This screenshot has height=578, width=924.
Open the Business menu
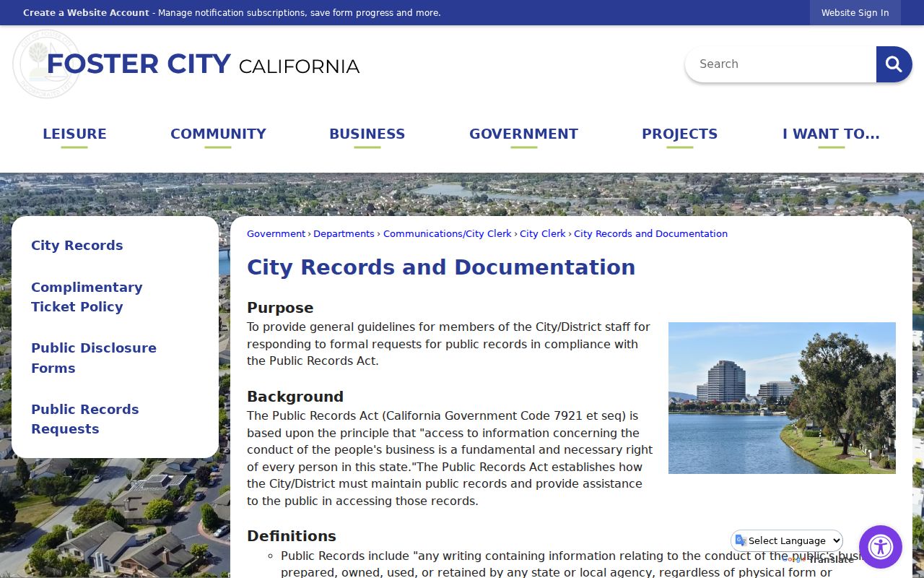[x=367, y=134]
